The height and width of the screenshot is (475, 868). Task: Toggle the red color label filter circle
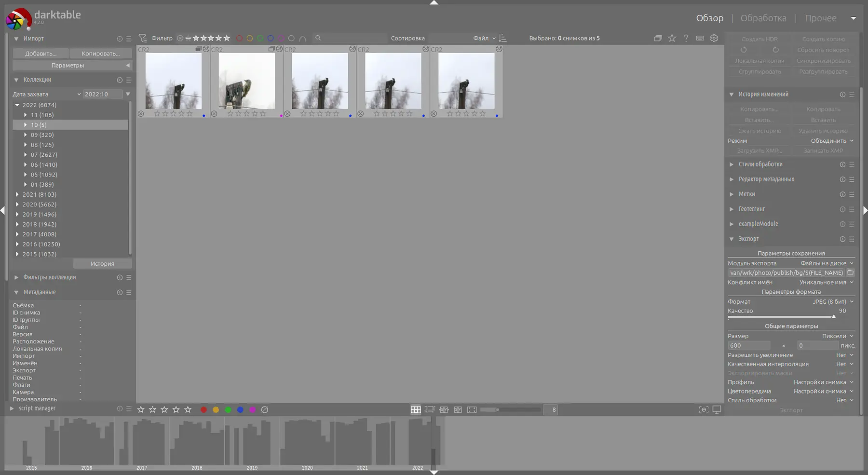click(x=239, y=38)
